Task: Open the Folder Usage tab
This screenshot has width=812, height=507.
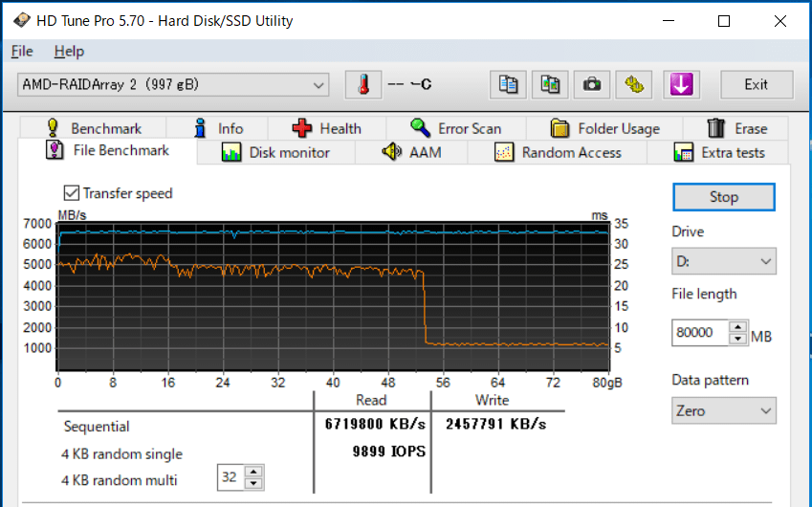Action: point(604,128)
